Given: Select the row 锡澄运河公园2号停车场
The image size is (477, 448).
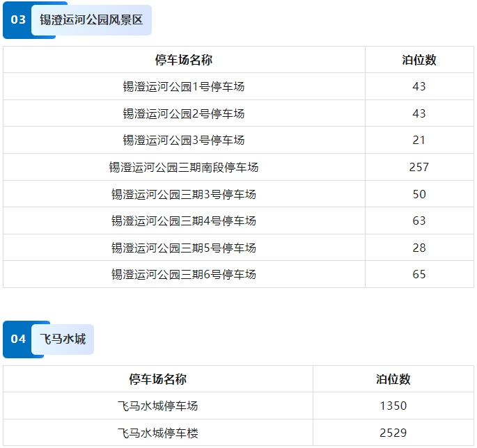Looking at the screenshot, I should click(238, 113).
